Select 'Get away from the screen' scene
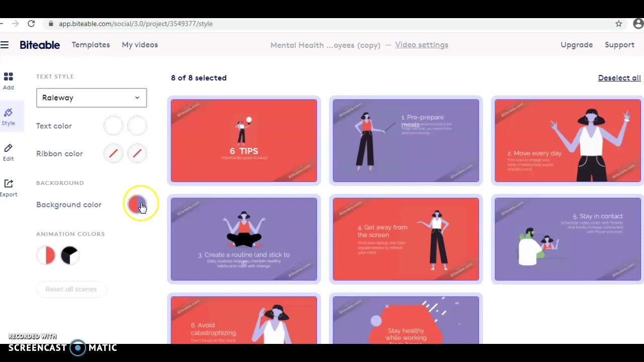Viewport: 644px width, 362px height. [x=406, y=239]
